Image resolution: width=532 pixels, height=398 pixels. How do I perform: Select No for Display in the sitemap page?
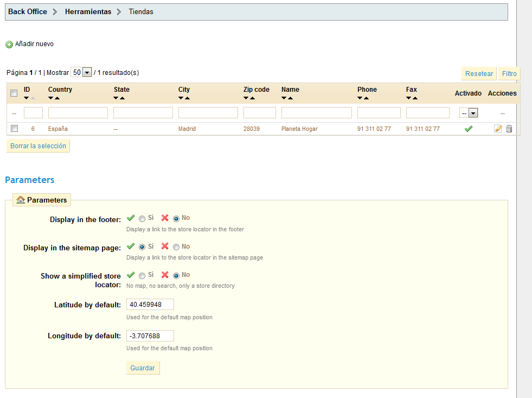[176, 247]
